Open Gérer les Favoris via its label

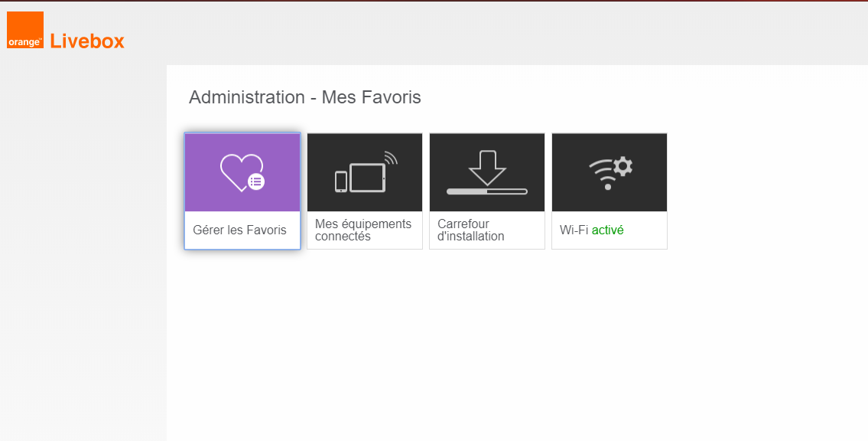239,230
